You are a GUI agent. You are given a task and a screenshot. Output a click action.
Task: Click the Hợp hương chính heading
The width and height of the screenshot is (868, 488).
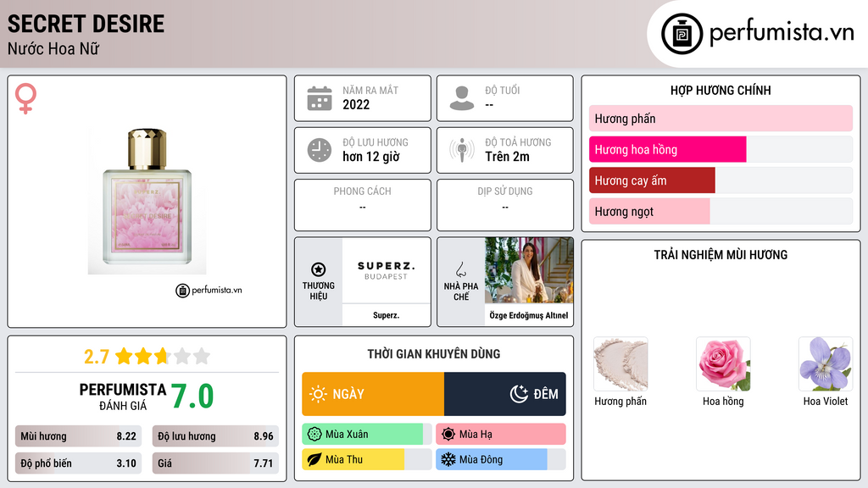(721, 90)
